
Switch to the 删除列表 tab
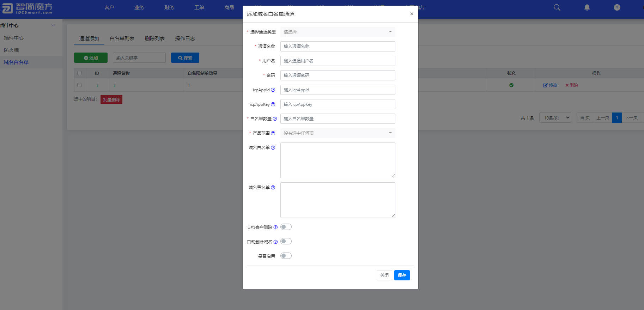point(155,38)
